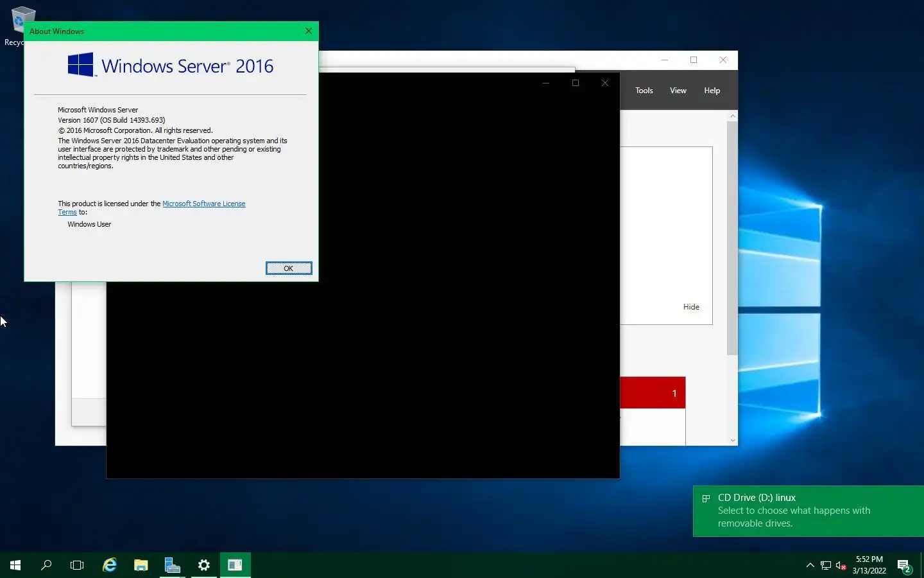The width and height of the screenshot is (924, 578).
Task: Click Server Manager scrollbar up arrow
Action: (733, 116)
